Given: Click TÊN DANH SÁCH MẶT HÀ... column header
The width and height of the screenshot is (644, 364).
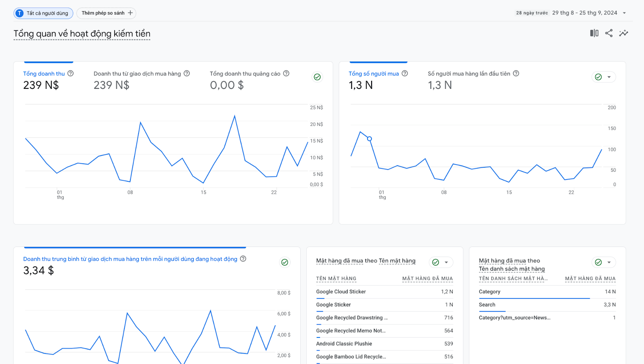Looking at the screenshot, I should pos(513,278).
